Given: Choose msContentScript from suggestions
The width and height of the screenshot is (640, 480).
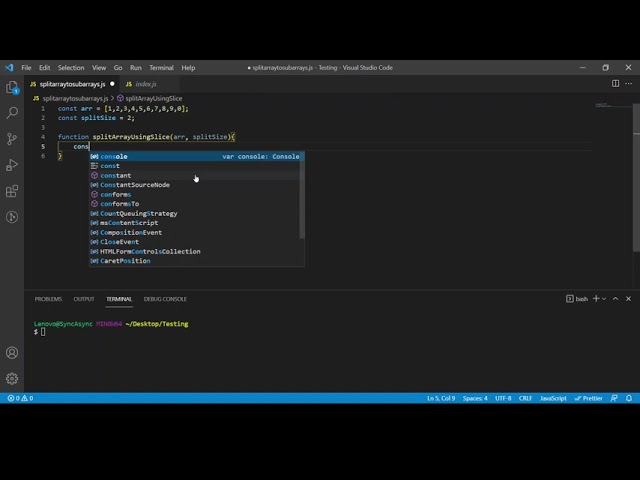Looking at the screenshot, I should (x=195, y=223).
